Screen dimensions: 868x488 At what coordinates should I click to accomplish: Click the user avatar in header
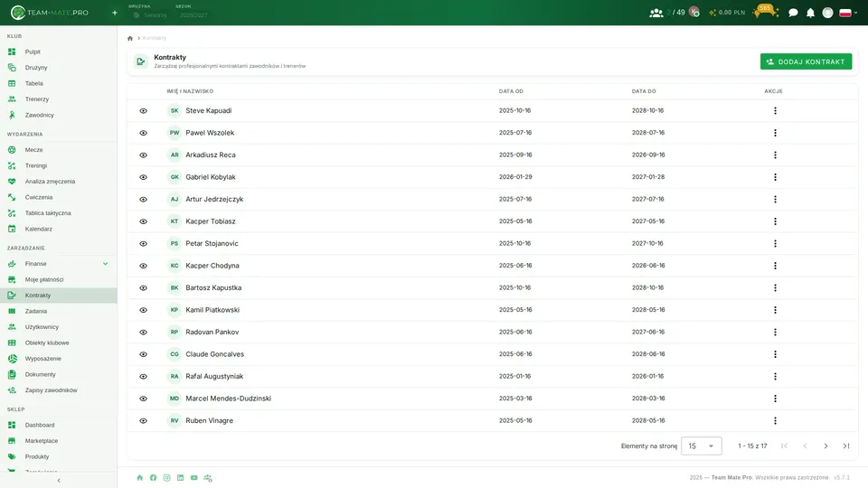click(827, 13)
